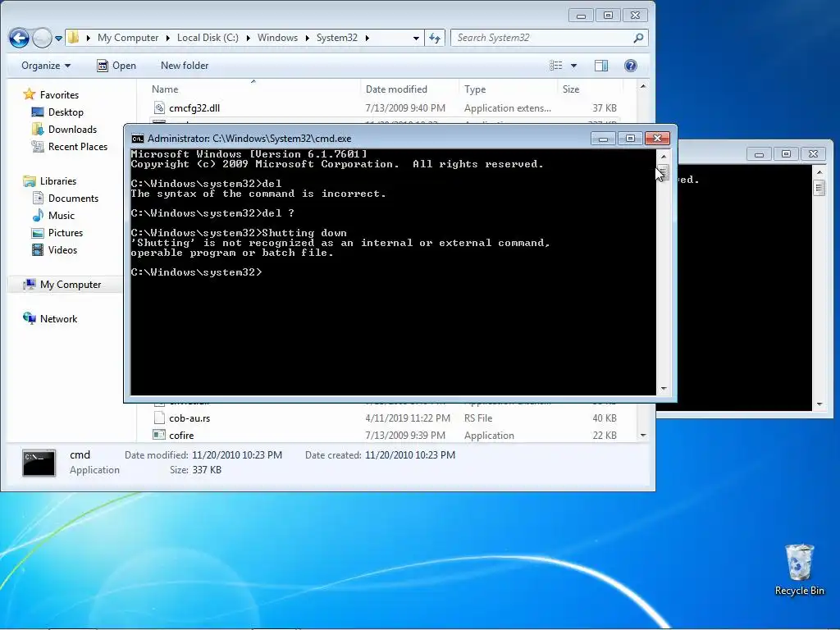Click the Explorer Forward arrow button
Image resolution: width=840 pixels, height=630 pixels.
tap(43, 38)
